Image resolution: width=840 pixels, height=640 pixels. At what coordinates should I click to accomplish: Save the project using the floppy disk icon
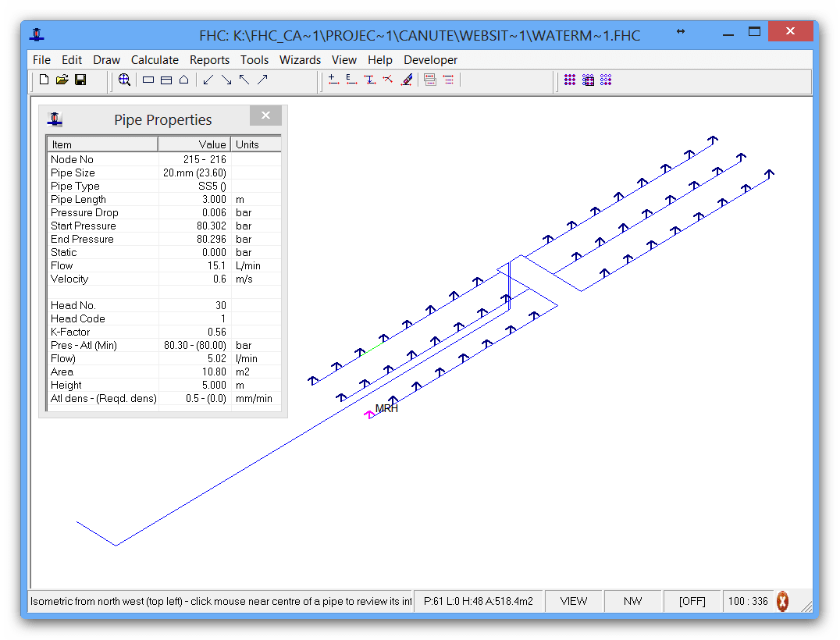(80, 80)
